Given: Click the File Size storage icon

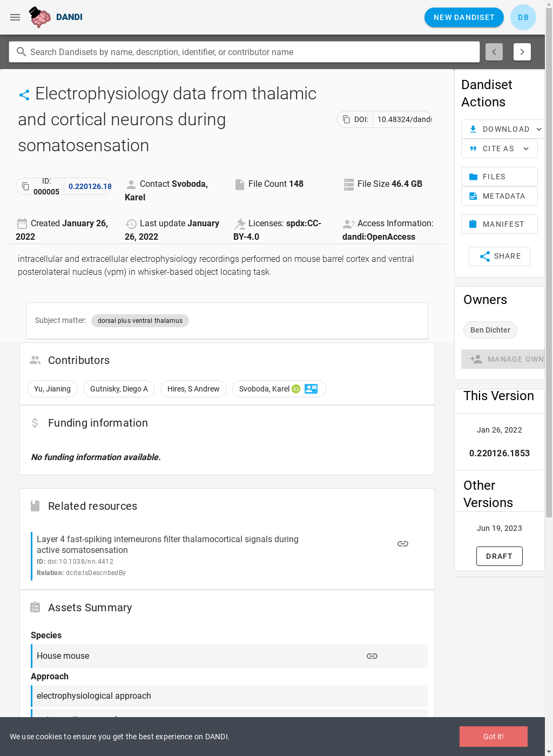Looking at the screenshot, I should 349,185.
